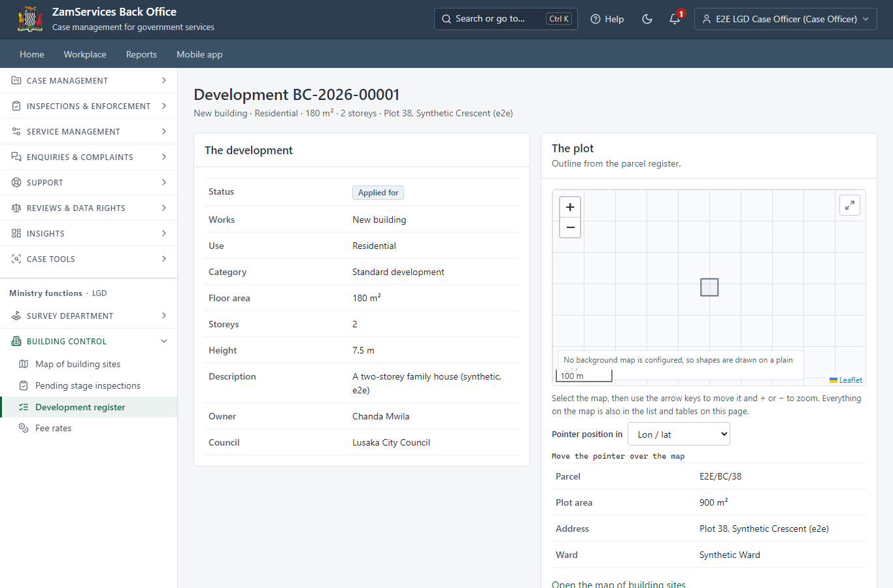Image resolution: width=893 pixels, height=588 pixels.
Task: Click the Building Control building icon
Action: 16,341
